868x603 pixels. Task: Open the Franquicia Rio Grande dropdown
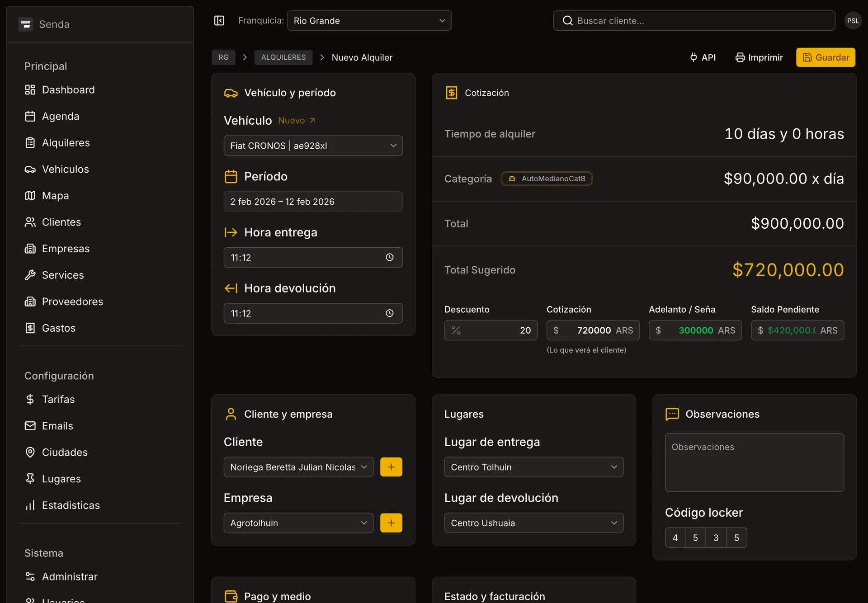tap(369, 21)
